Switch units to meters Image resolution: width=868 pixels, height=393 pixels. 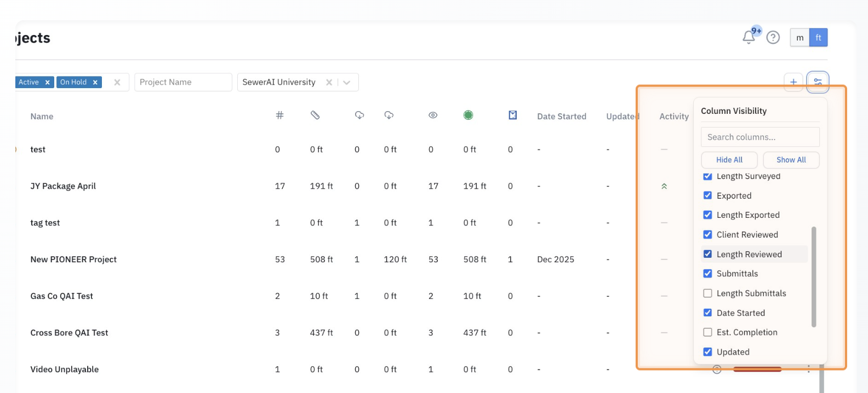(800, 38)
